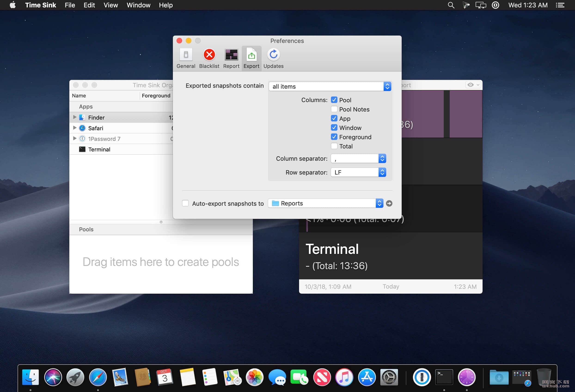Reveal the export folder with arrow button
The width and height of the screenshot is (575, 392).
[389, 203]
